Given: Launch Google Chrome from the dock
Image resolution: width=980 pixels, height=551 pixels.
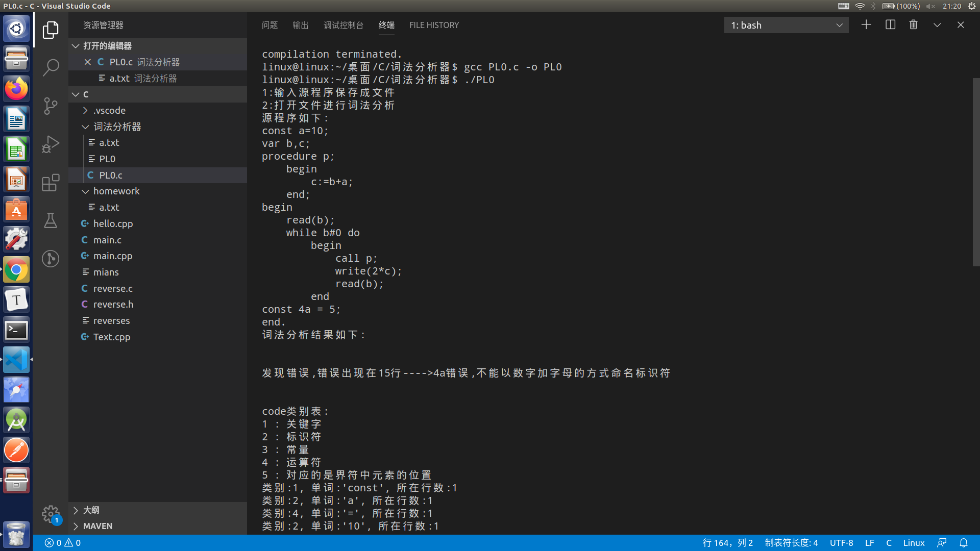Looking at the screenshot, I should click(16, 270).
